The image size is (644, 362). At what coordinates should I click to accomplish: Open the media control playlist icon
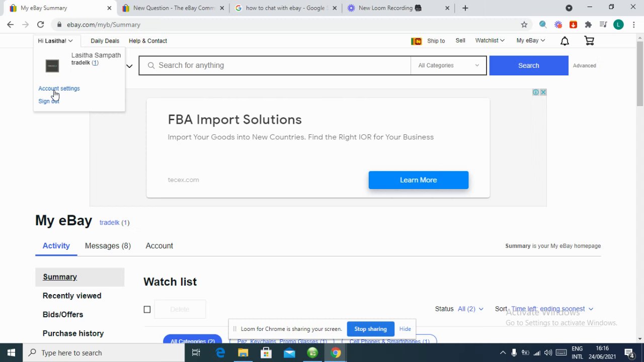coord(603,25)
